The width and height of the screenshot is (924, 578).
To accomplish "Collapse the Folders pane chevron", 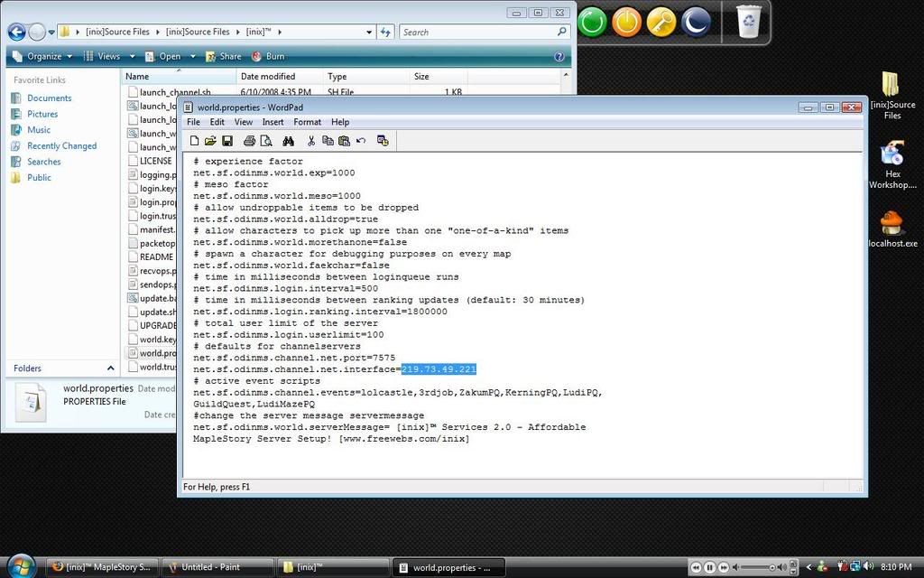I will click(110, 368).
